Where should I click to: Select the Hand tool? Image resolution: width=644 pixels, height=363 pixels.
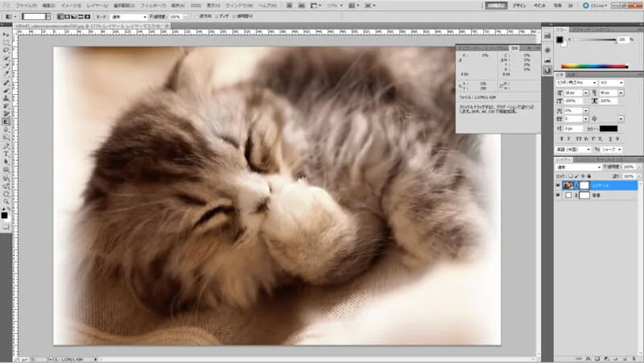click(x=6, y=192)
